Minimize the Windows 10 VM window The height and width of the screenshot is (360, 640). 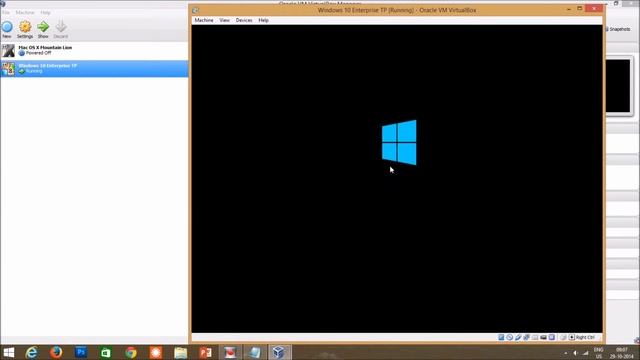[x=569, y=9]
